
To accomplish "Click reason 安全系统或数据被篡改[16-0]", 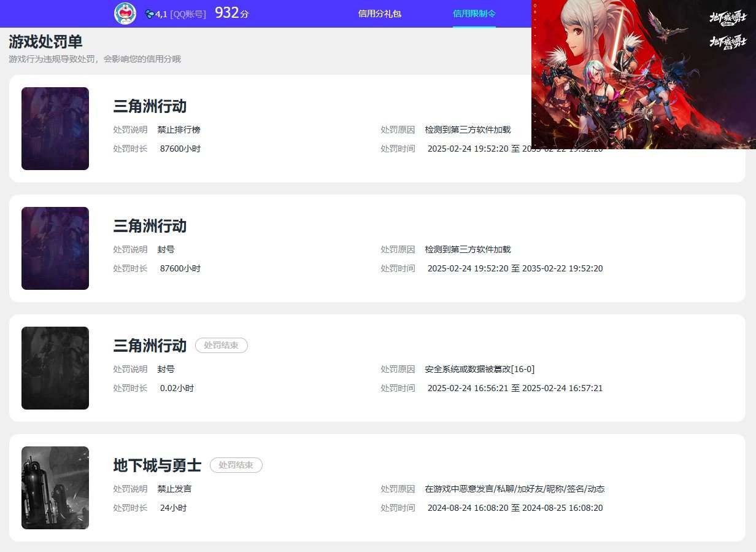I will tap(479, 369).
